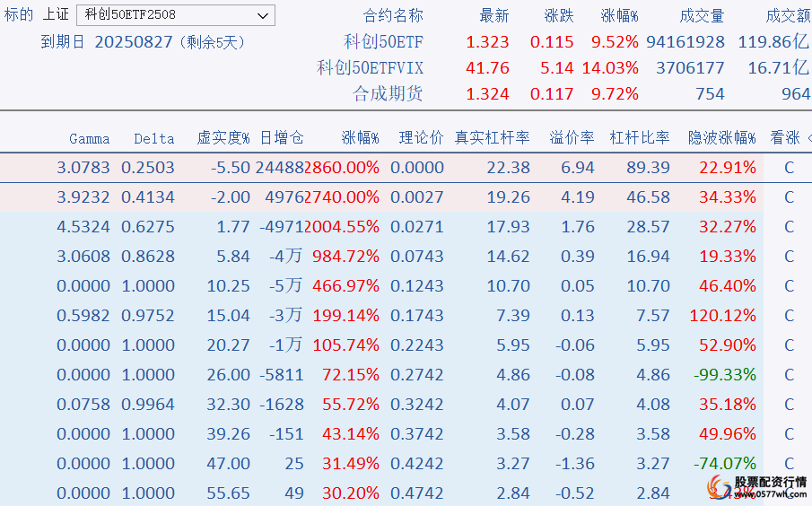Click the 31.49% gain cell
Viewport: 812px width, 506px height.
point(351,463)
